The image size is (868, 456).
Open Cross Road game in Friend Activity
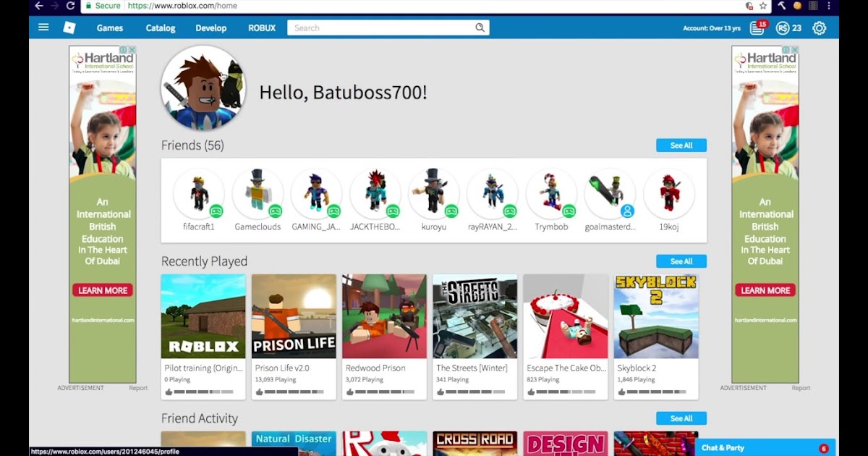pyautogui.click(x=475, y=444)
